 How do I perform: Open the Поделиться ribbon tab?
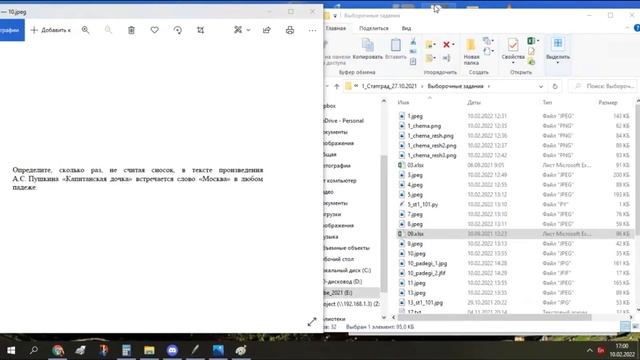pyautogui.click(x=373, y=28)
